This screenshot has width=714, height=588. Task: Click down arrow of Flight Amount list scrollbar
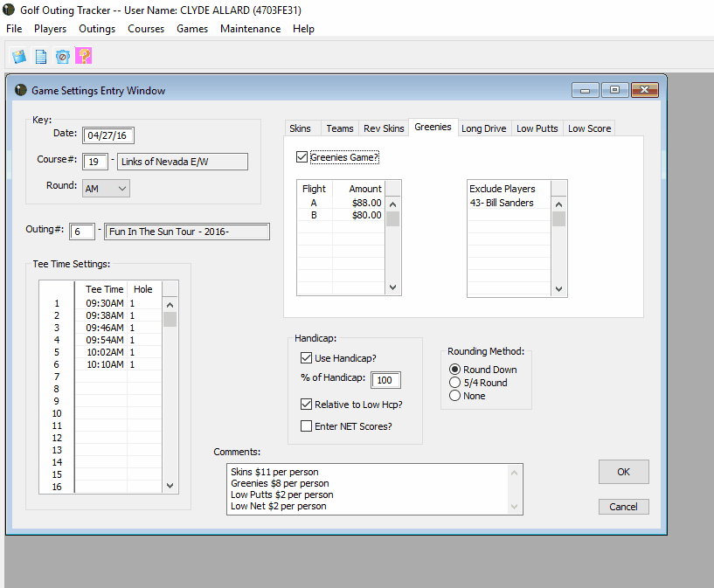point(393,287)
